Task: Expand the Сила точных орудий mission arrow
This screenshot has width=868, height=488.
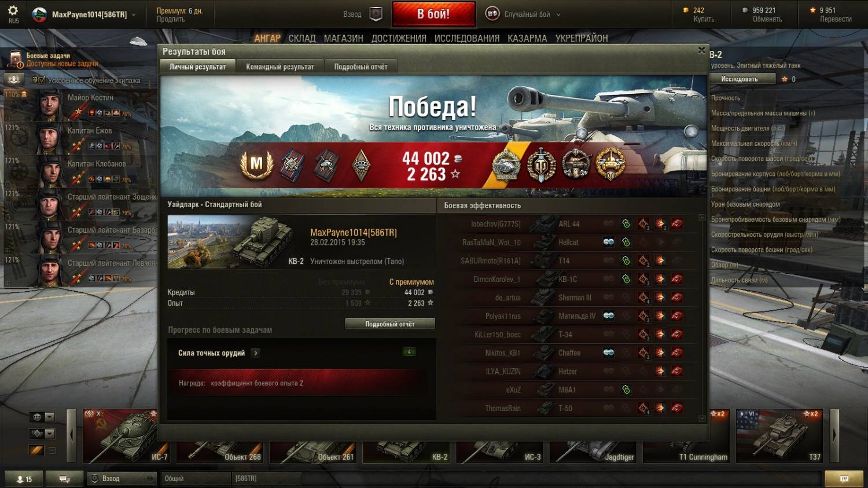Action: 256,353
